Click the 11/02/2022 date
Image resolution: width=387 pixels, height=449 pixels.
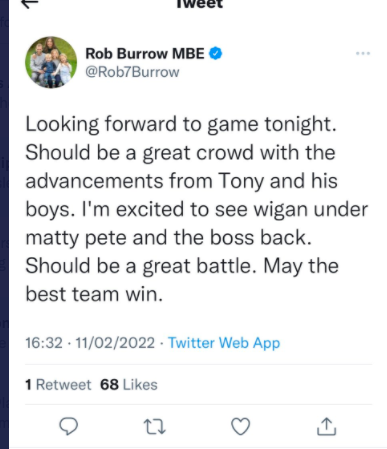tap(115, 343)
